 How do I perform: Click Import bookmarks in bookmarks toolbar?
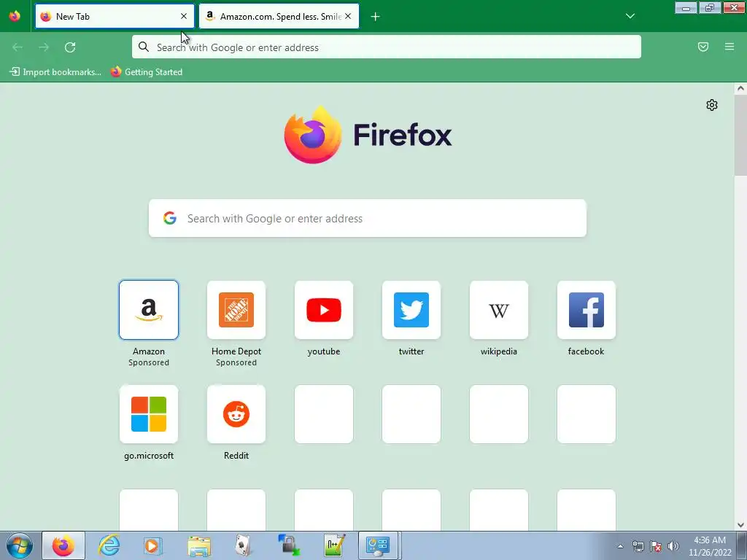[x=55, y=72]
